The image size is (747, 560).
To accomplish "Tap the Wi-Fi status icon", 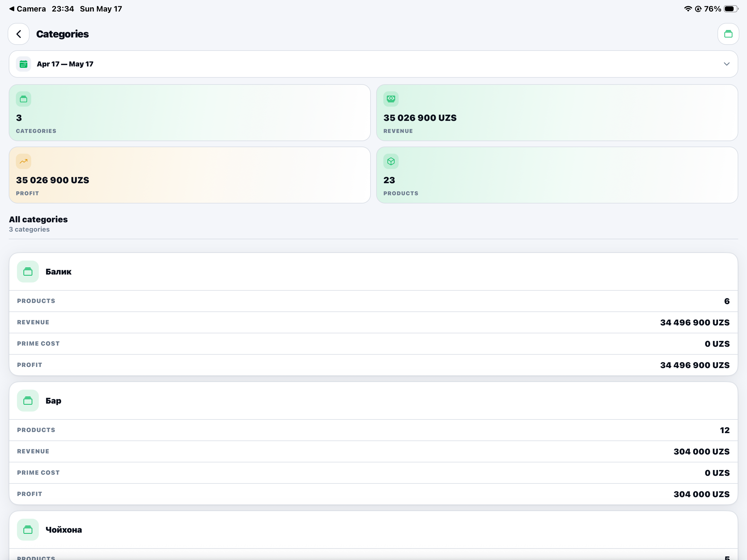I will tap(688, 9).
